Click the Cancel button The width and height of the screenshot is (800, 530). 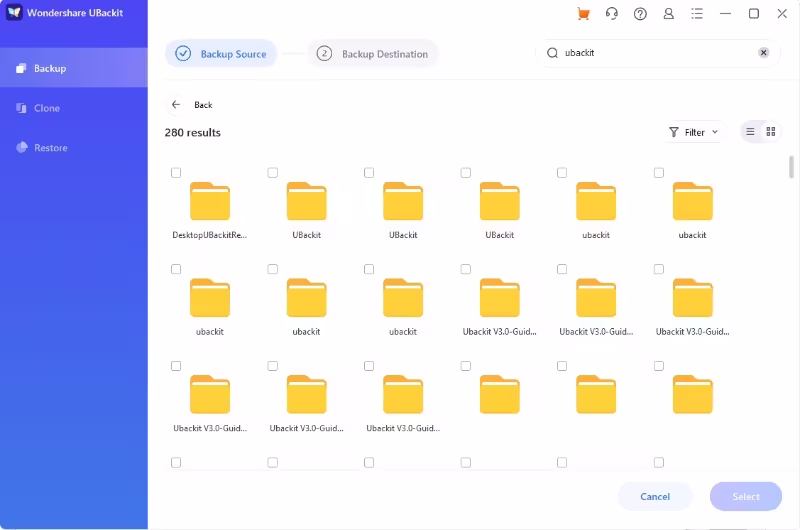(x=655, y=496)
